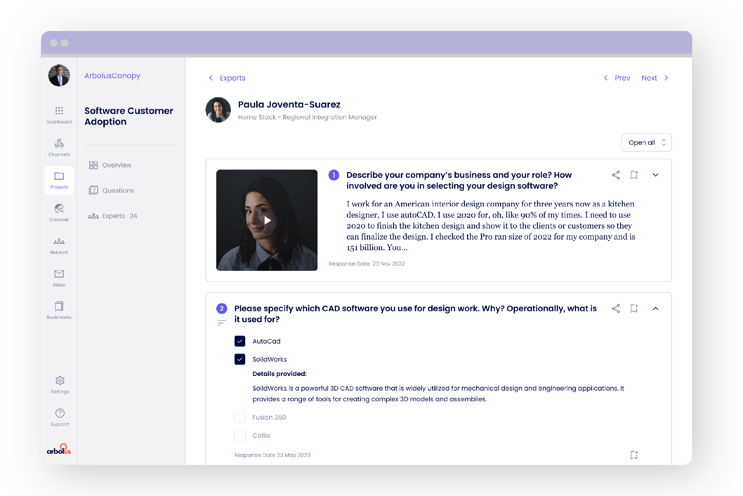Click the Software Customer Adoption project title
Image resolution: width=743 pixels, height=496 pixels.
129,116
